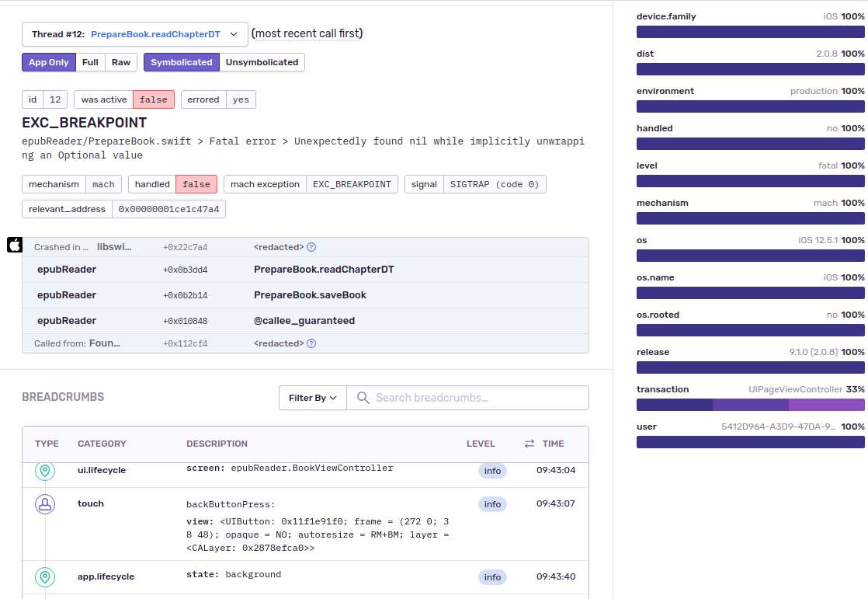Click the info level badge for ui.lifecycle row
This screenshot has height=599, width=868.
pyautogui.click(x=492, y=471)
